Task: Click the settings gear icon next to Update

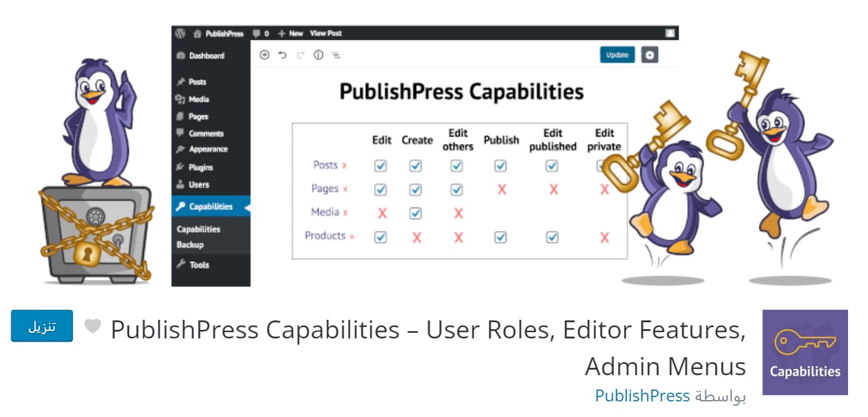Action: (650, 55)
